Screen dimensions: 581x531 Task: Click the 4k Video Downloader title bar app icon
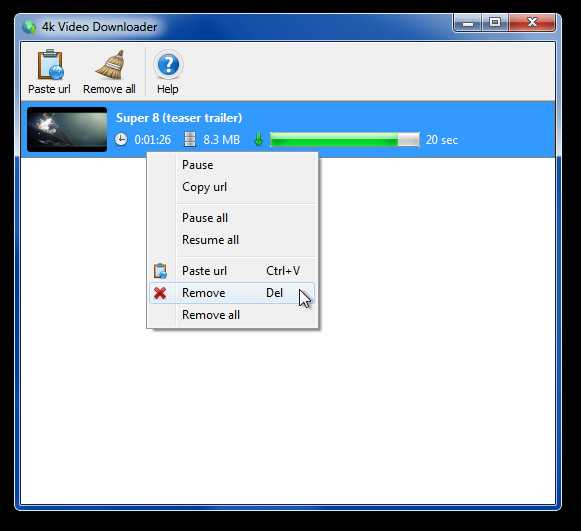coord(29,27)
